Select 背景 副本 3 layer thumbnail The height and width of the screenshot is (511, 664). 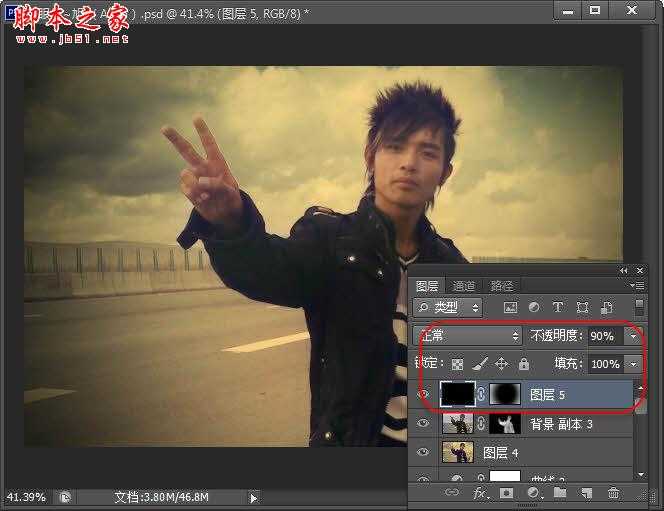(x=457, y=423)
